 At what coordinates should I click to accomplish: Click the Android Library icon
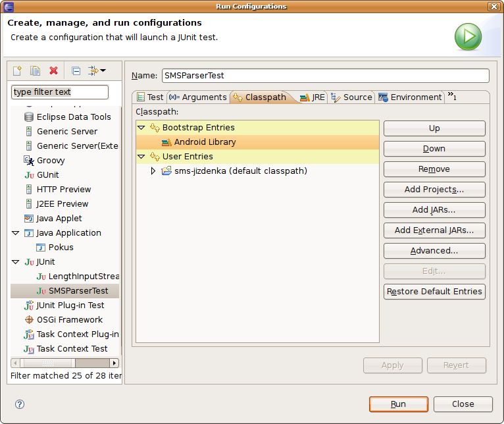(x=166, y=142)
